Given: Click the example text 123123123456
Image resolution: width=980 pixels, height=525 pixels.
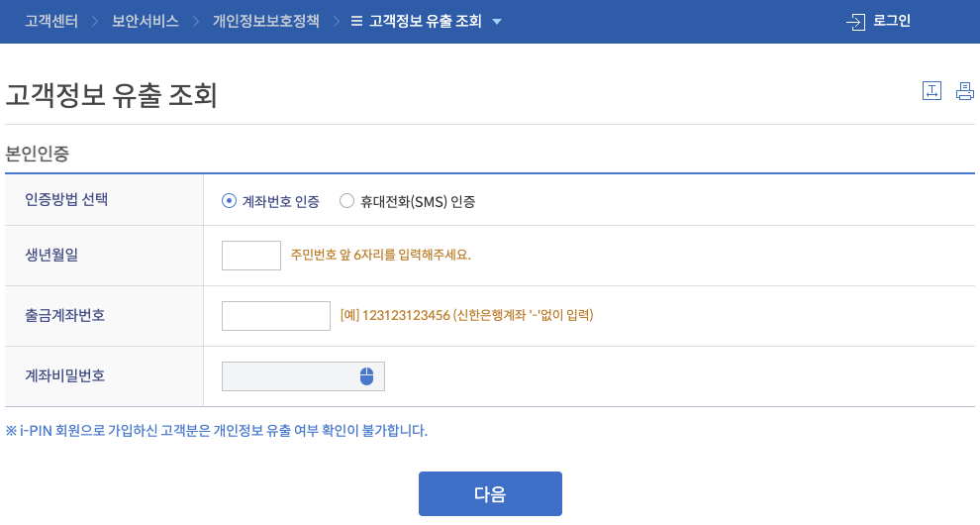Looking at the screenshot, I should click(x=406, y=315).
